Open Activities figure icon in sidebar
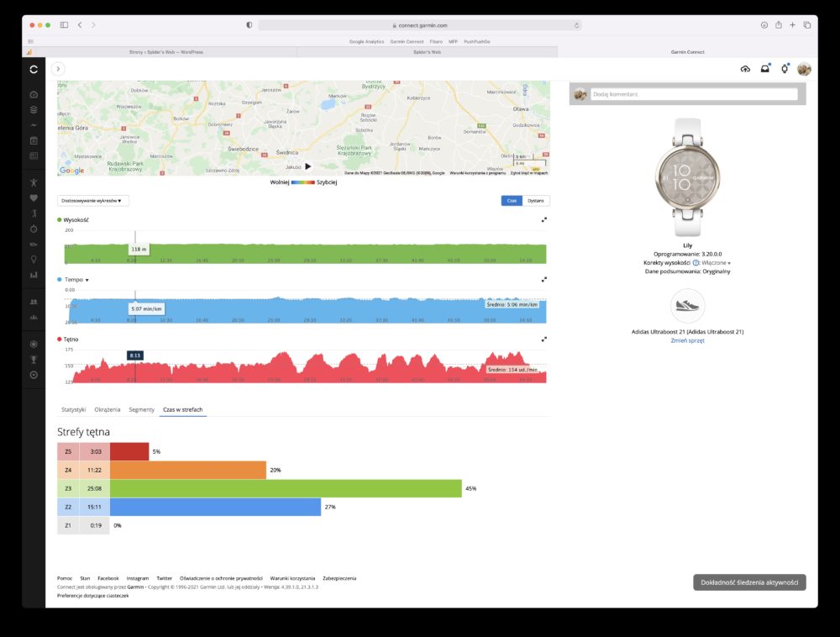The width and height of the screenshot is (840, 637). point(34,182)
